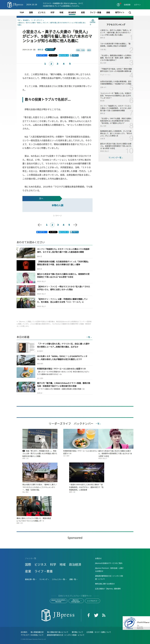Open related article thumbnail for 次世代電池
The width and height of the screenshot is (150, 644).
coord(26,265)
